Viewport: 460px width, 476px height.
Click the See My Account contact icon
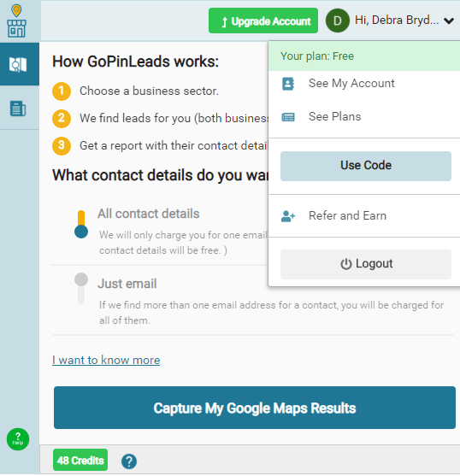tap(288, 84)
